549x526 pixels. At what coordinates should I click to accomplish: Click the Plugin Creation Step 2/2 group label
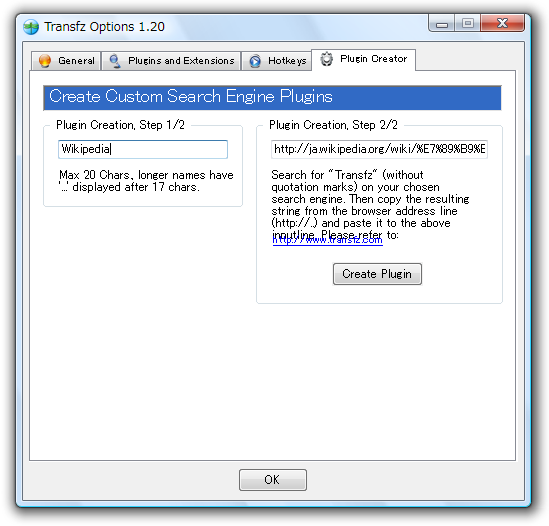[333, 125]
